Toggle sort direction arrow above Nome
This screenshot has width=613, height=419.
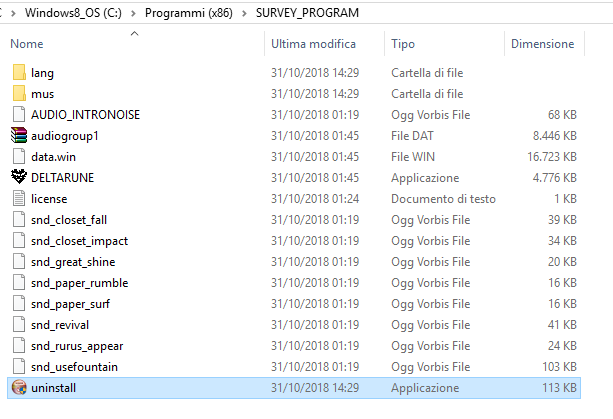pos(134,34)
